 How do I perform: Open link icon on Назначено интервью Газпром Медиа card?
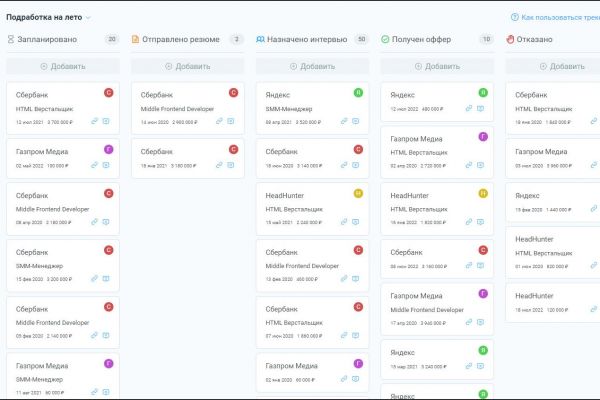(x=344, y=379)
